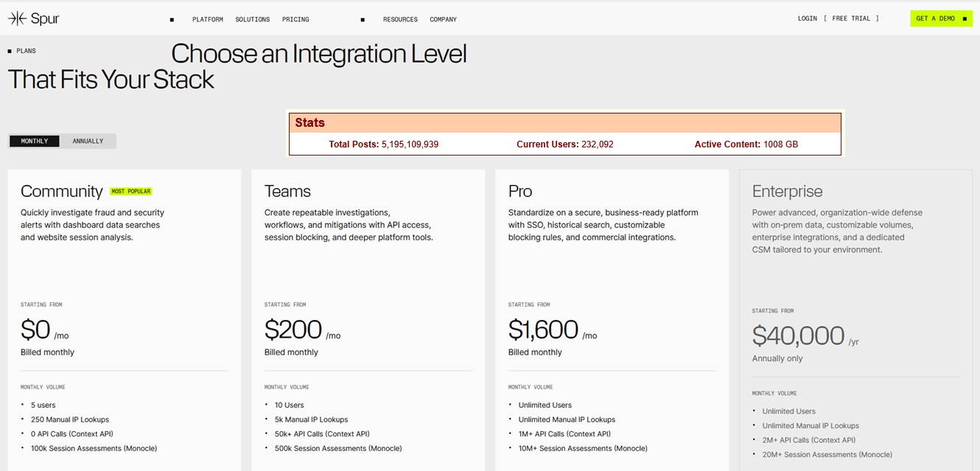The width and height of the screenshot is (980, 471).
Task: Click Active Content value 1008 GB
Action: (780, 144)
